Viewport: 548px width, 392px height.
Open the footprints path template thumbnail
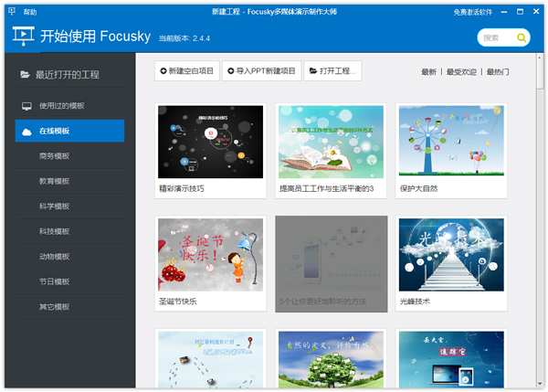click(x=210, y=359)
